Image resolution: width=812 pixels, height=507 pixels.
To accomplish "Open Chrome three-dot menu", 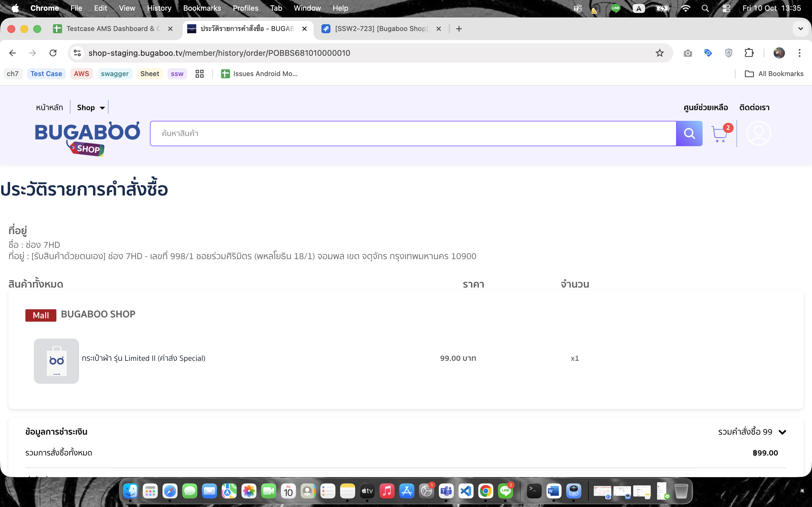I will tap(799, 53).
